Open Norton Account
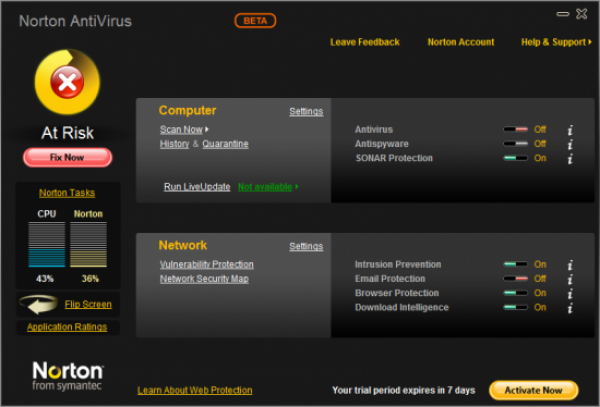The height and width of the screenshot is (407, 600). pos(461,42)
